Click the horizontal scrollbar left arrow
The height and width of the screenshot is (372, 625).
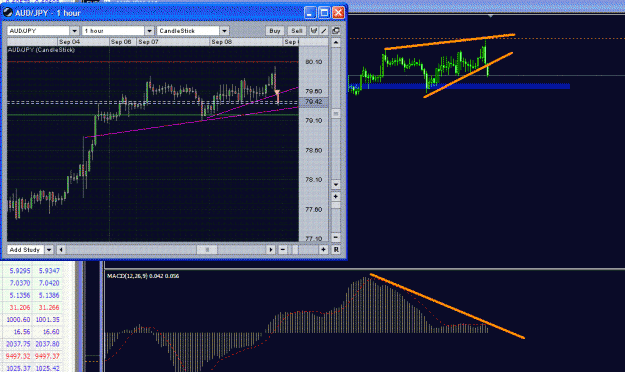tap(61, 250)
